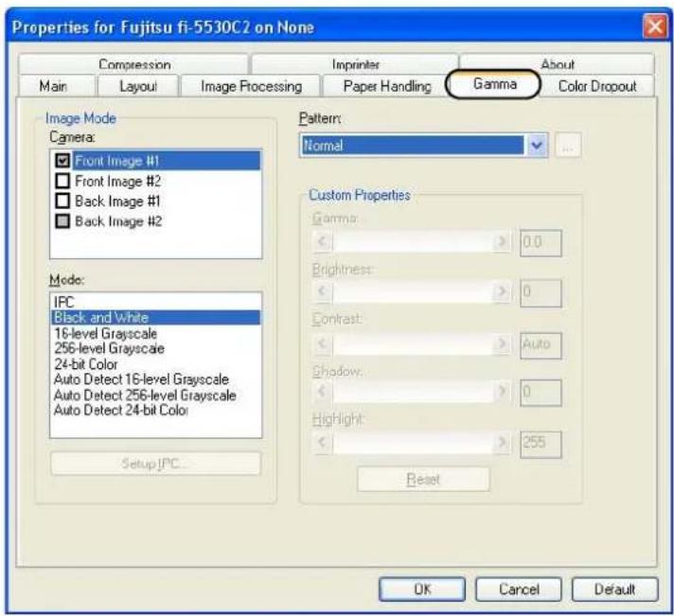Click the Highlight slider right arrow
The image size is (674, 616).
(x=501, y=443)
